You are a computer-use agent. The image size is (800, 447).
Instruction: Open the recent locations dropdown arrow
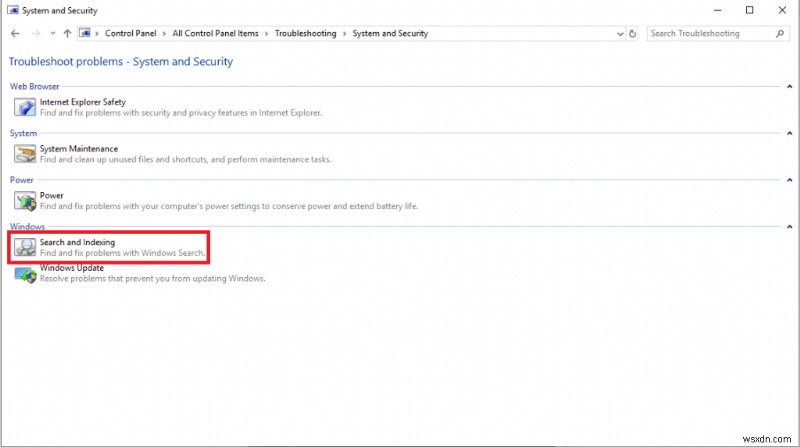[x=53, y=34]
